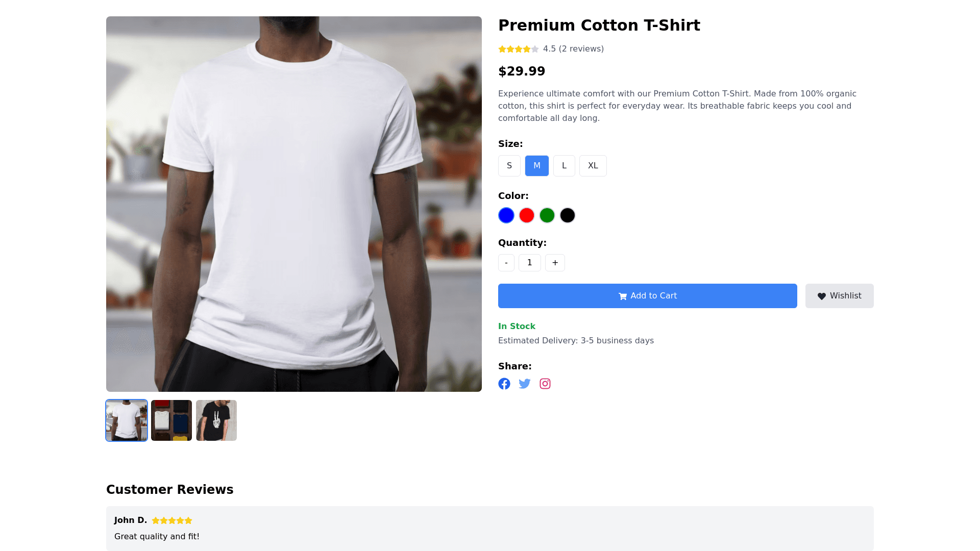This screenshot has width=980, height=551.
Task: Select the green color swatch
Action: 547,215
